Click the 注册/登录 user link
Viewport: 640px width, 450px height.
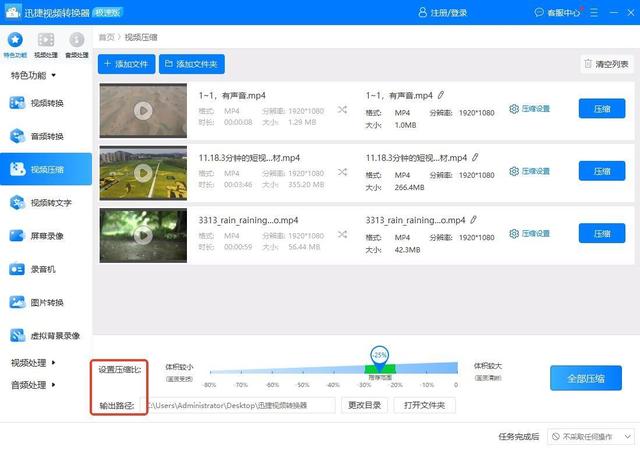click(x=442, y=13)
